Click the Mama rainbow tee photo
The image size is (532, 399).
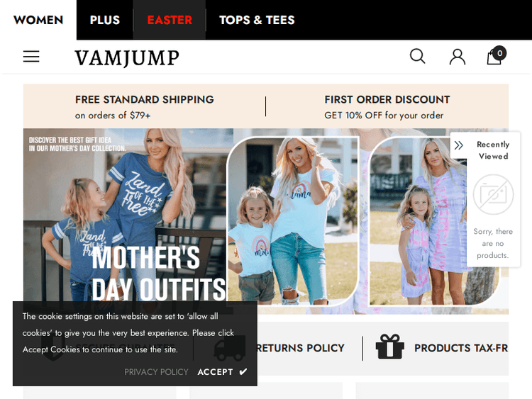[x=292, y=220]
